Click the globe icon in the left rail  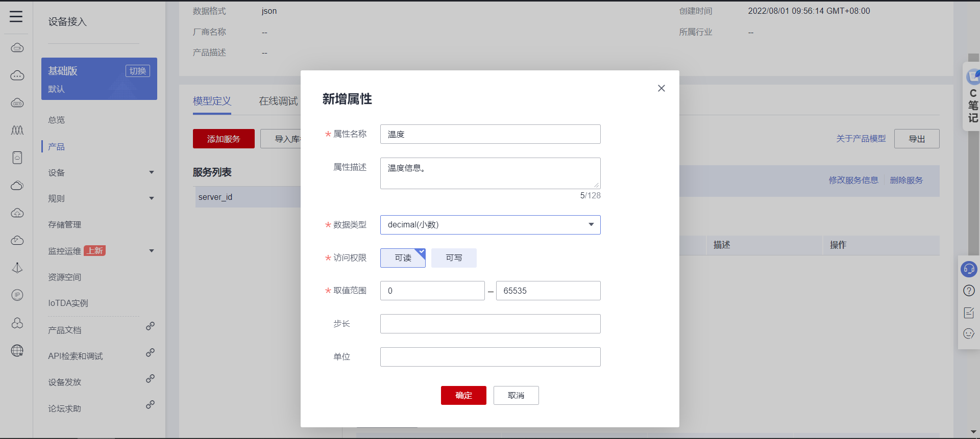pos(17,350)
